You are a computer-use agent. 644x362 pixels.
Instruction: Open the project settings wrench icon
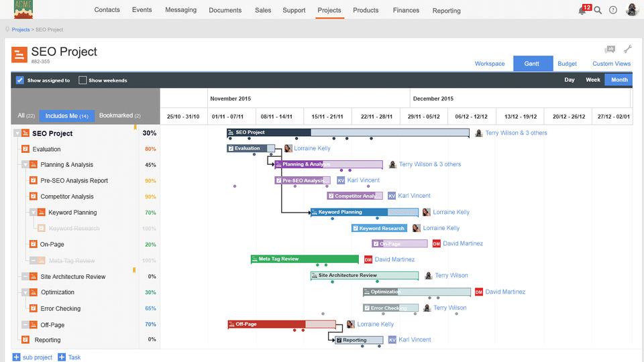[x=628, y=49]
